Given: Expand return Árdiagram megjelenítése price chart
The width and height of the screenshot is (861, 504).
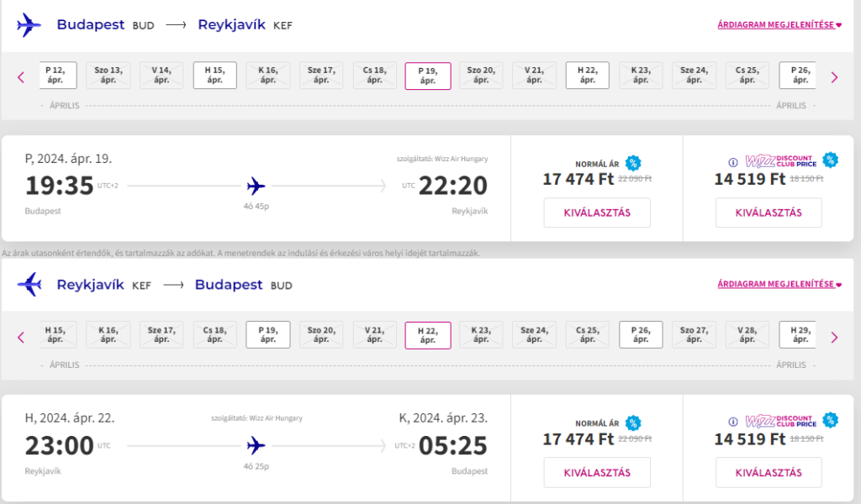Looking at the screenshot, I should click(x=779, y=284).
